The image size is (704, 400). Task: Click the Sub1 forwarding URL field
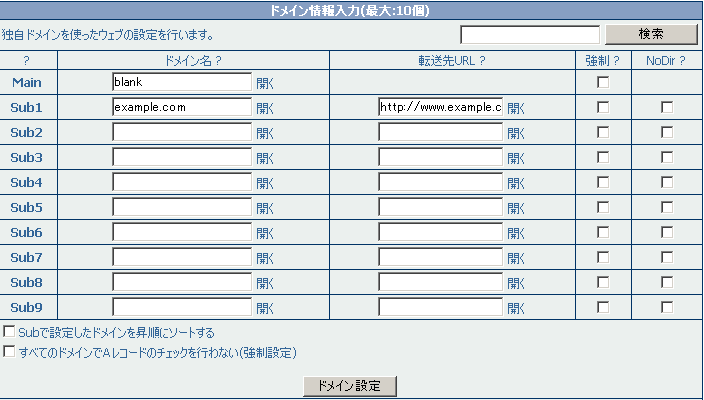[x=440, y=107]
